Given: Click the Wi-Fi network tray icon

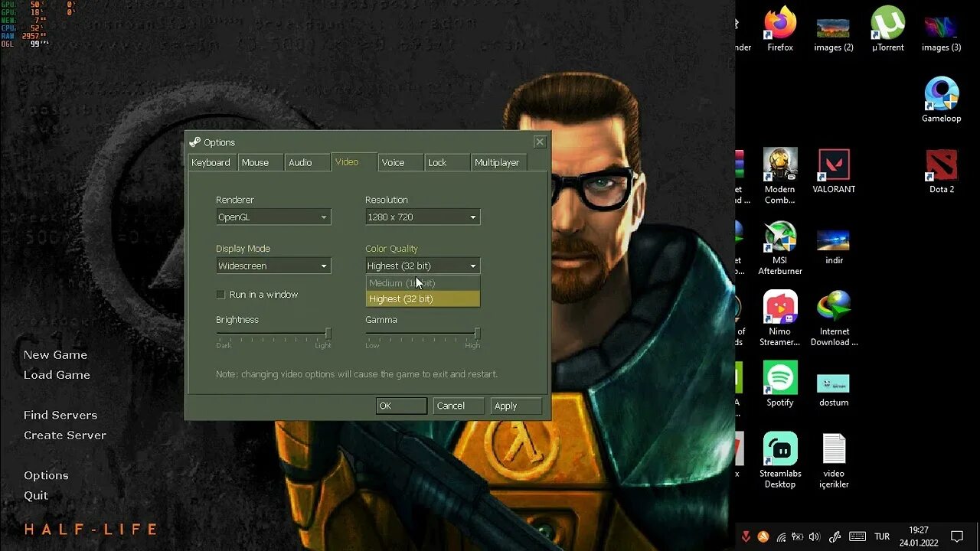Looking at the screenshot, I should [x=781, y=536].
